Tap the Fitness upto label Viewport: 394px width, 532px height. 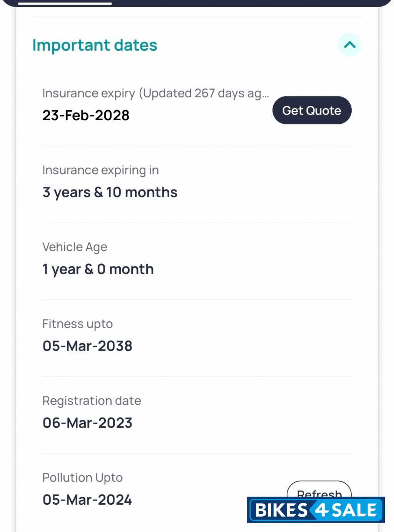77,324
